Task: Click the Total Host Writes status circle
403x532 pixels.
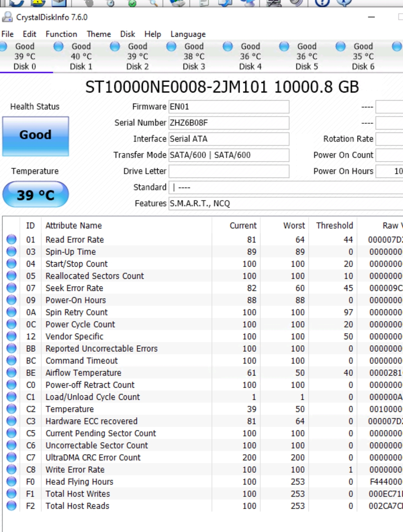Action: [11, 493]
